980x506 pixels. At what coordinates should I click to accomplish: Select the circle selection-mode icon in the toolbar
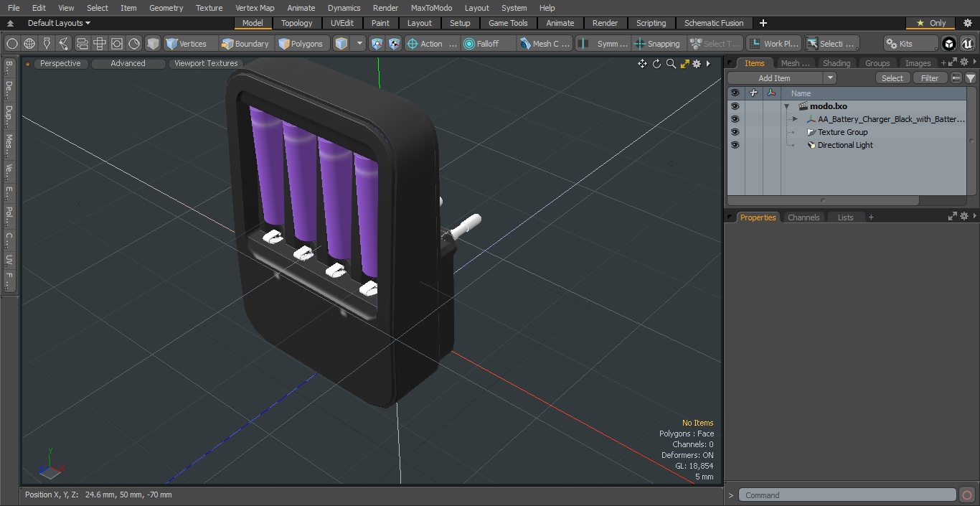point(12,44)
